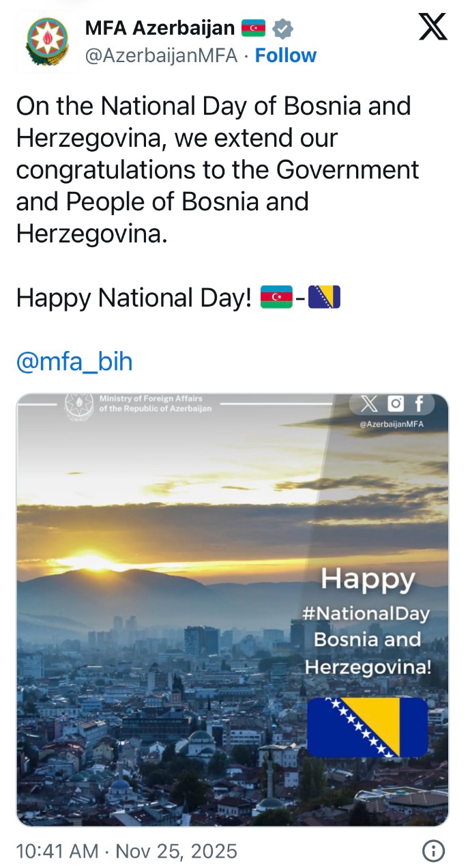Image resolution: width=468 pixels, height=868 pixels.
Task: Follow the MFA Azerbaijan account
Action: click(x=285, y=55)
